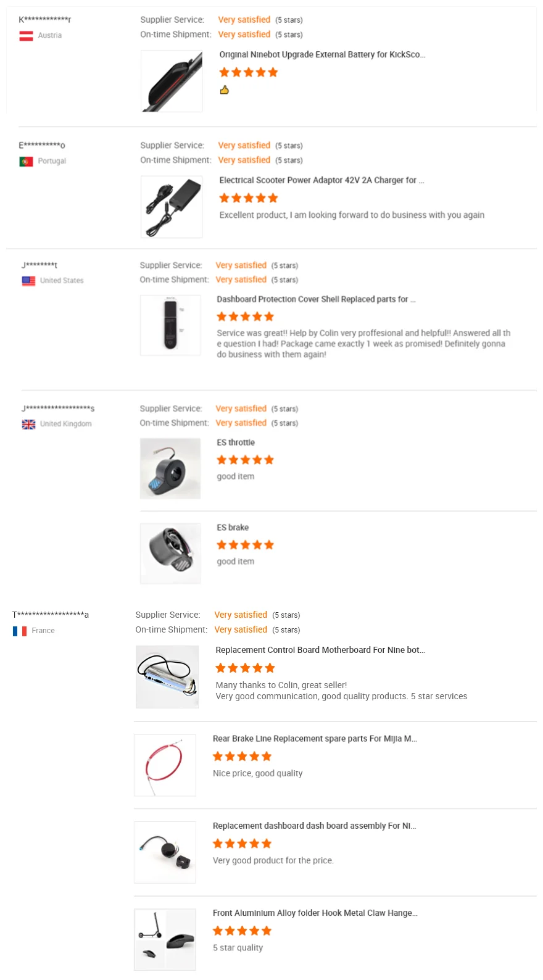543x980 pixels.
Task: Click the France flag icon
Action: (x=20, y=631)
